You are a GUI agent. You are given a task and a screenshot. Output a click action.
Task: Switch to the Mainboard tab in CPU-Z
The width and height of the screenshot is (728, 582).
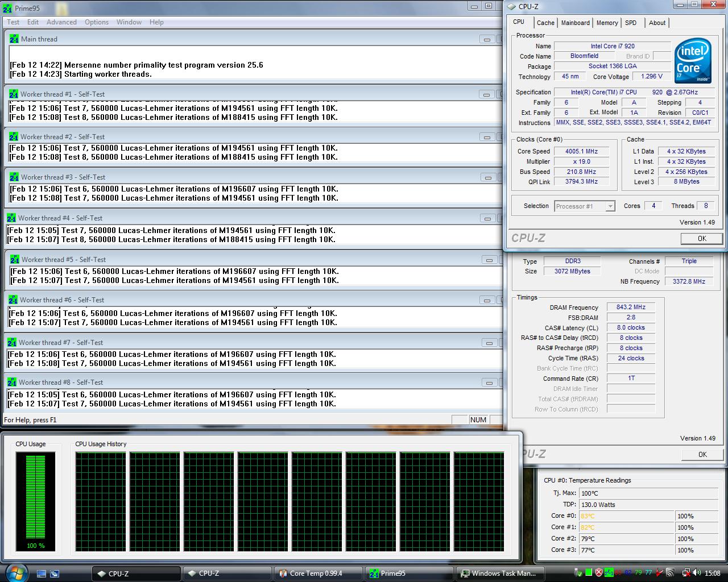(x=576, y=23)
